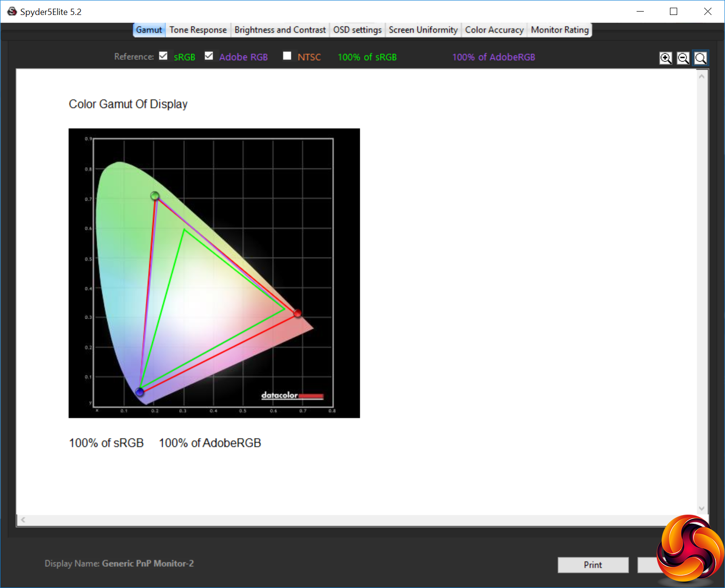Click the zoom in magnifier icon

[666, 58]
